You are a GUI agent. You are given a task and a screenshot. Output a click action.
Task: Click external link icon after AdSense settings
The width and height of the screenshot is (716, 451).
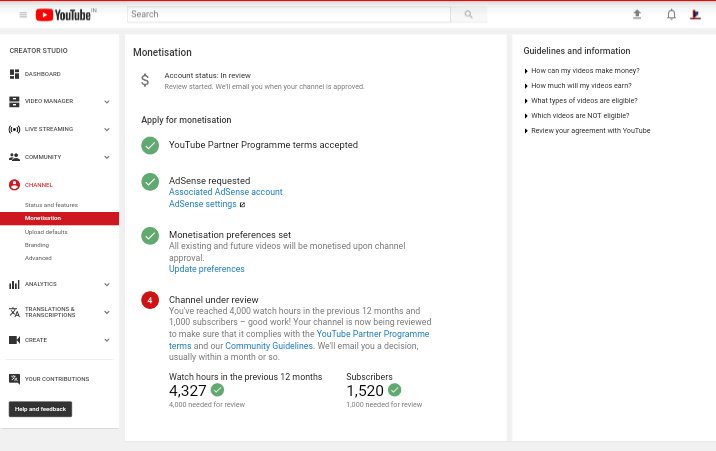point(242,205)
